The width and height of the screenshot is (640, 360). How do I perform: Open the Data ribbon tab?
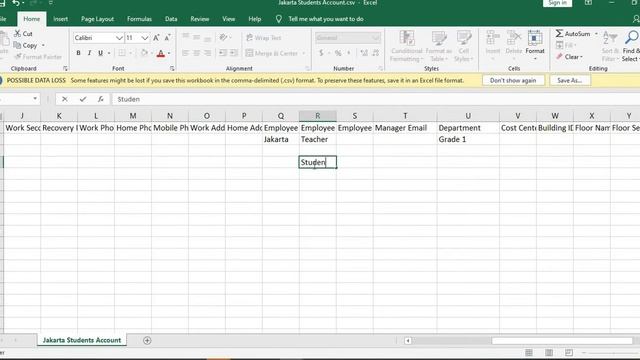171,19
